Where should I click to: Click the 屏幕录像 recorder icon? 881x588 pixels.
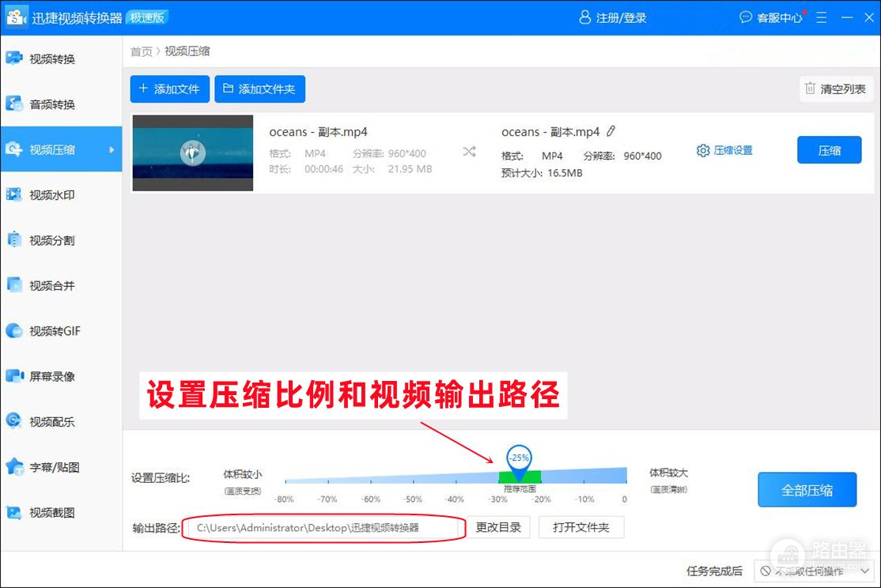[14, 376]
